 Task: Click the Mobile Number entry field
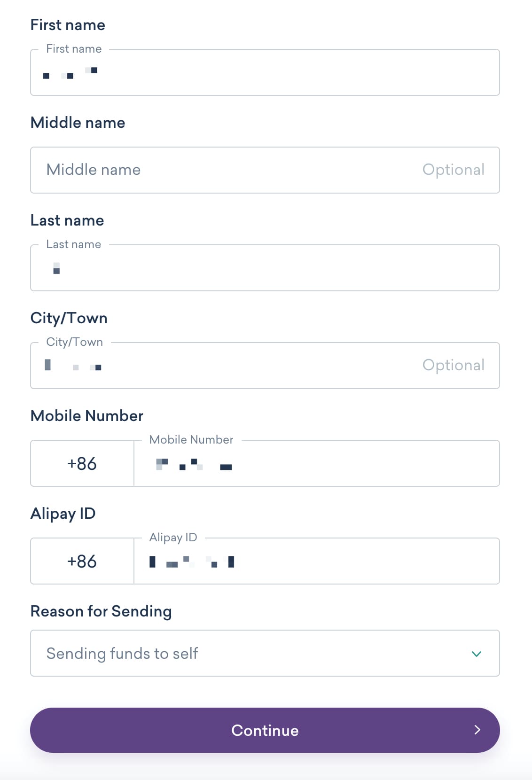click(316, 464)
